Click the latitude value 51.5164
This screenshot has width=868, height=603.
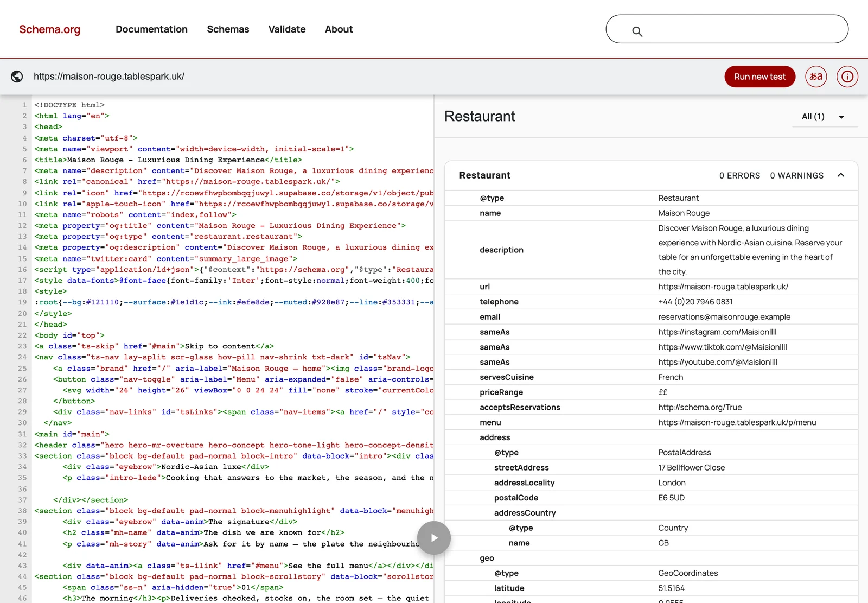pos(671,588)
